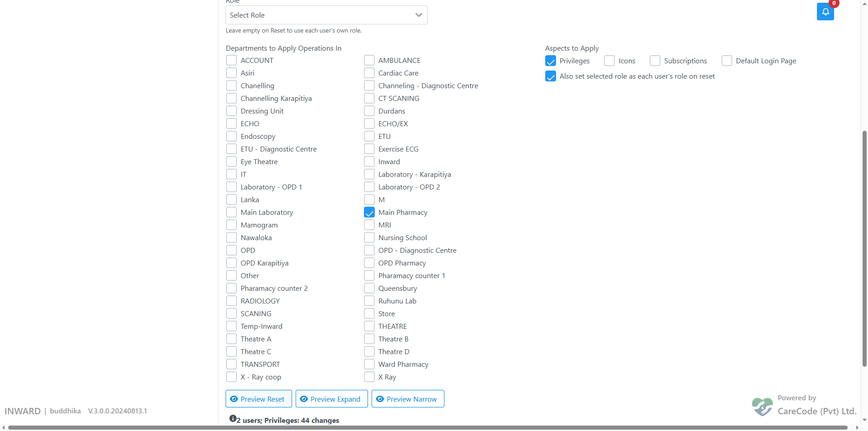Select the Nawaloka checkbox
Viewport: 868px width, 431px height.
(x=231, y=237)
